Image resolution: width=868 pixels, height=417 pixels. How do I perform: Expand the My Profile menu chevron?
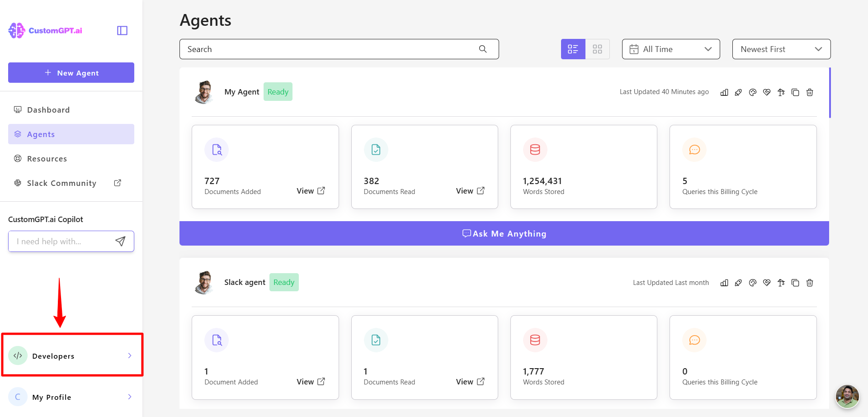[130, 397]
